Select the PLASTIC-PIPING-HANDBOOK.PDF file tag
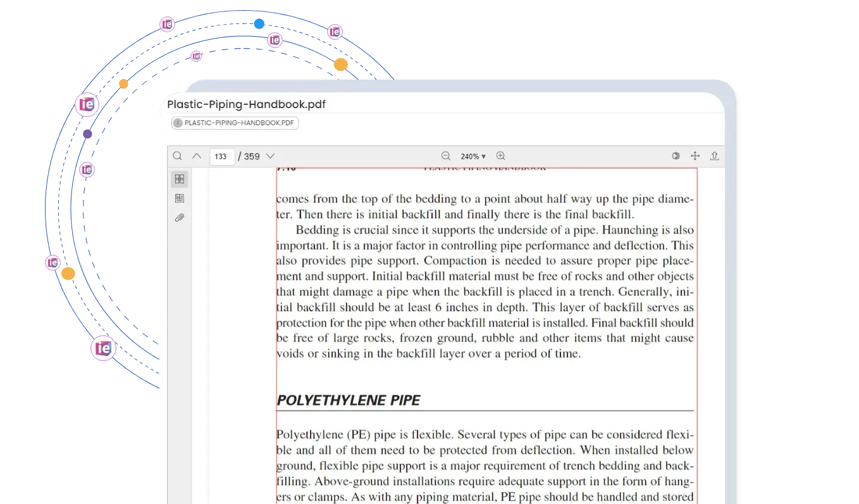Viewport: 859px width, 504px height. pyautogui.click(x=235, y=123)
